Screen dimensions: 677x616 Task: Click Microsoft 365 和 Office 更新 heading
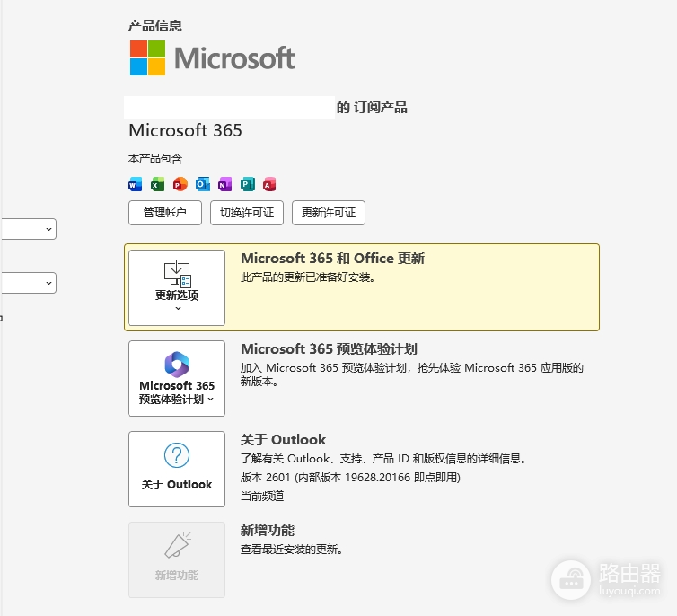pyautogui.click(x=332, y=258)
